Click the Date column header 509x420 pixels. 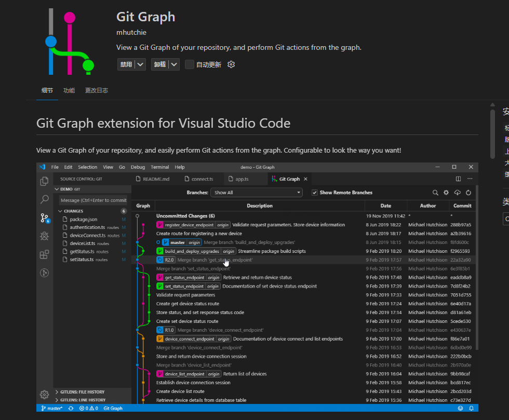385,206
